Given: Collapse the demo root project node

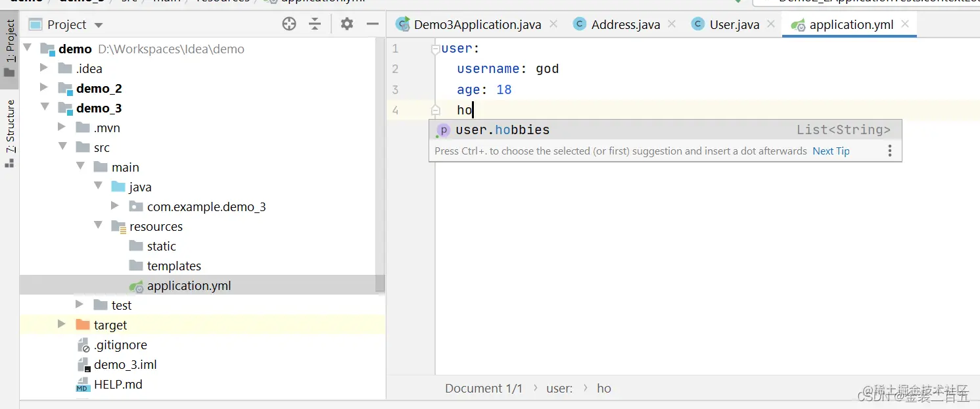Looking at the screenshot, I should [x=28, y=48].
